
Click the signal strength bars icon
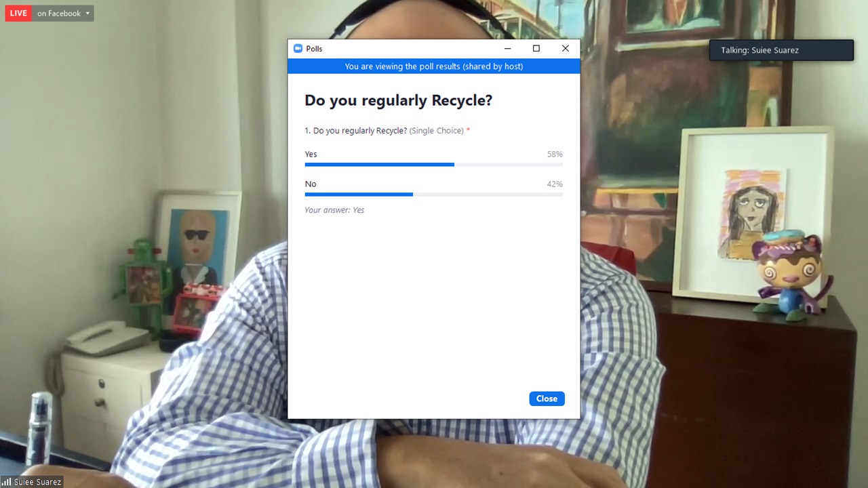pyautogui.click(x=7, y=482)
